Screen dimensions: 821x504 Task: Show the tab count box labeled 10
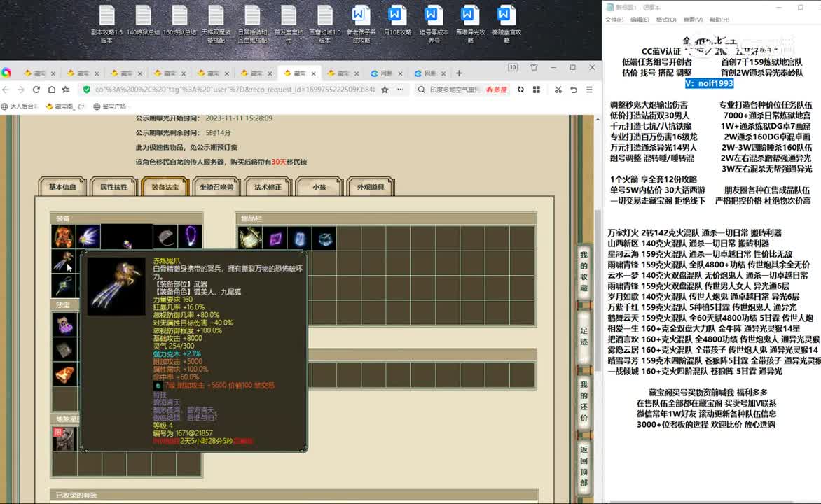(x=513, y=67)
